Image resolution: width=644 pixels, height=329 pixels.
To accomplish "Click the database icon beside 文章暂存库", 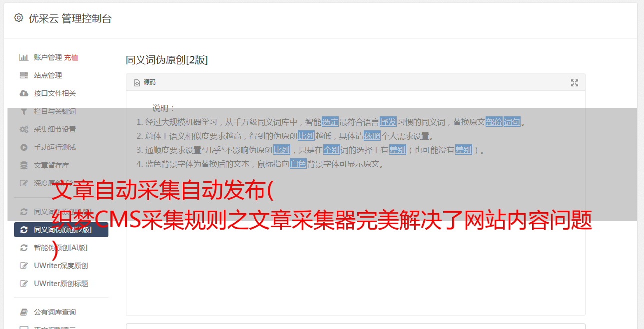I will (x=23, y=165).
